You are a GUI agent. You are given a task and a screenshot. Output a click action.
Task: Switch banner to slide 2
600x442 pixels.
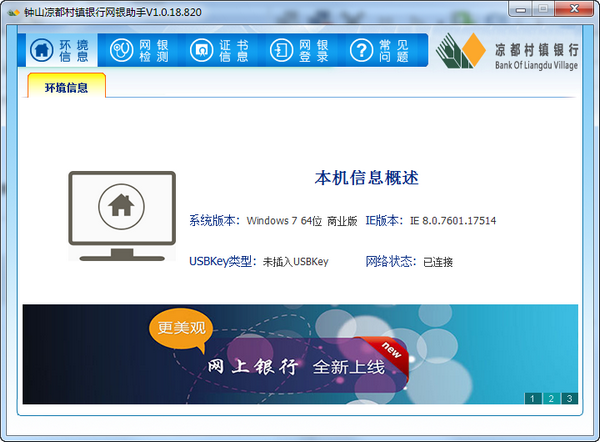pos(551,398)
